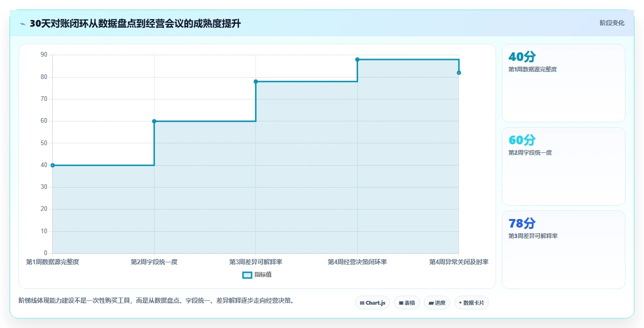Click the 第1周数据源完整度 card caption
This screenshot has width=644, height=328.
tap(532, 70)
